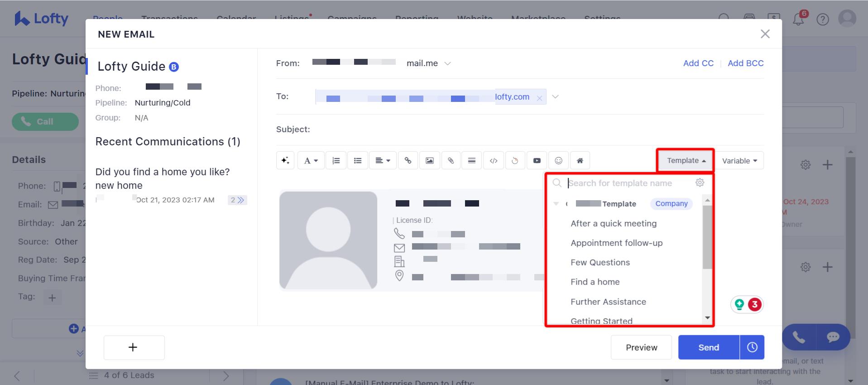The width and height of the screenshot is (868, 385).
Task: Choose the Few Questions template
Action: (600, 262)
